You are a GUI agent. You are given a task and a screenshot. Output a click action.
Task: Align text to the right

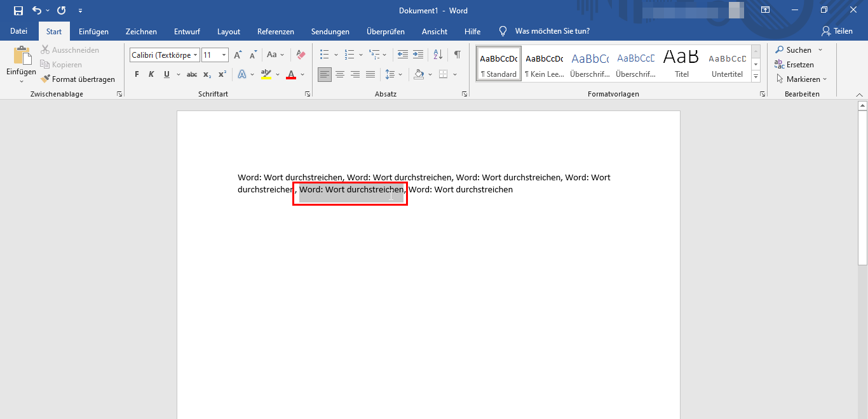pyautogui.click(x=355, y=75)
